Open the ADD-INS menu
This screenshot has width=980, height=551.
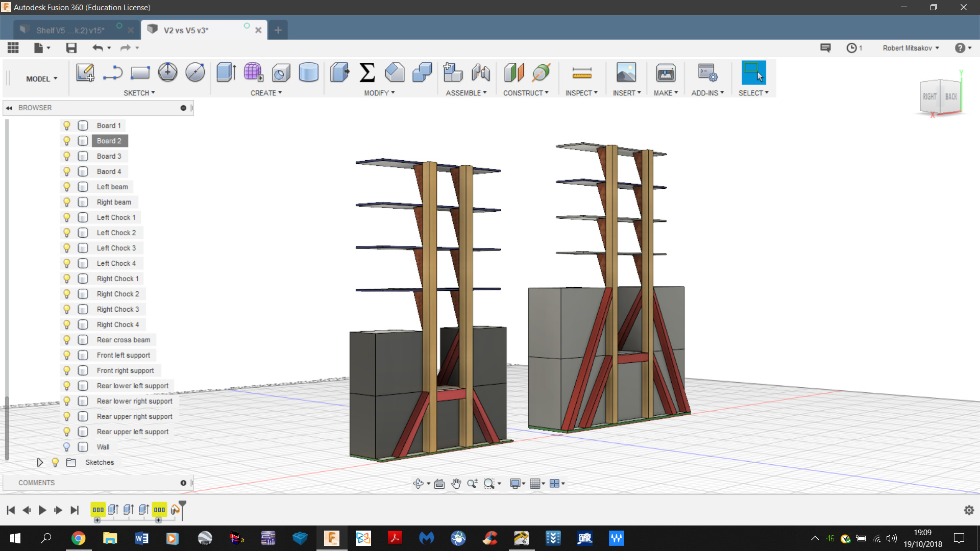pyautogui.click(x=707, y=93)
